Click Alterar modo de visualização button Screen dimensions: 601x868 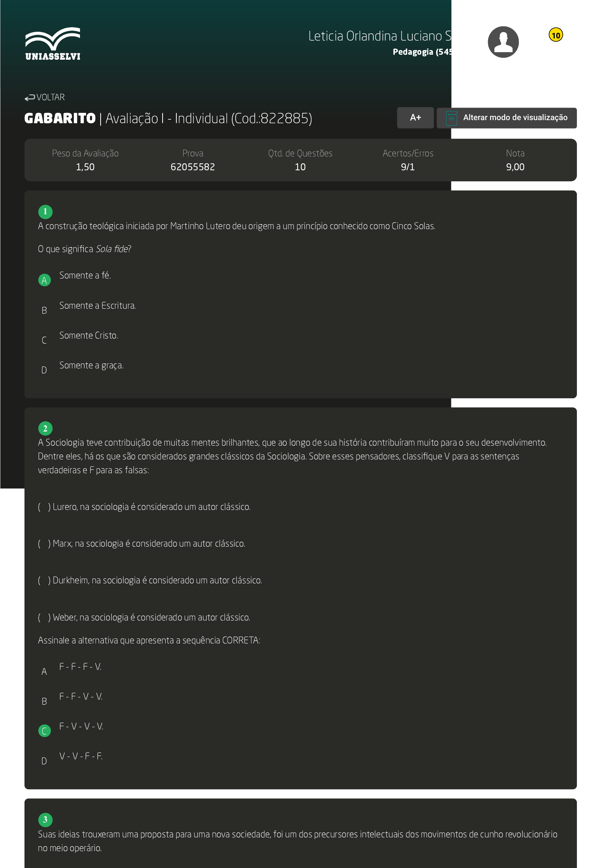pos(515,118)
